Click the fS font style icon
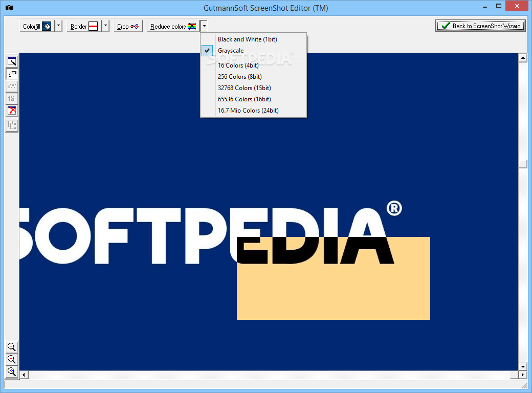Image resolution: width=532 pixels, height=393 pixels. click(12, 98)
